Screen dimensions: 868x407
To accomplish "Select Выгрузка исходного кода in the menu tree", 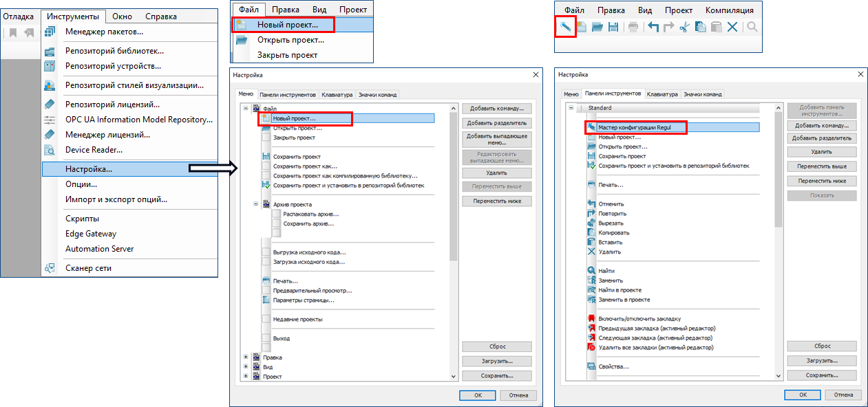I will 309,252.
